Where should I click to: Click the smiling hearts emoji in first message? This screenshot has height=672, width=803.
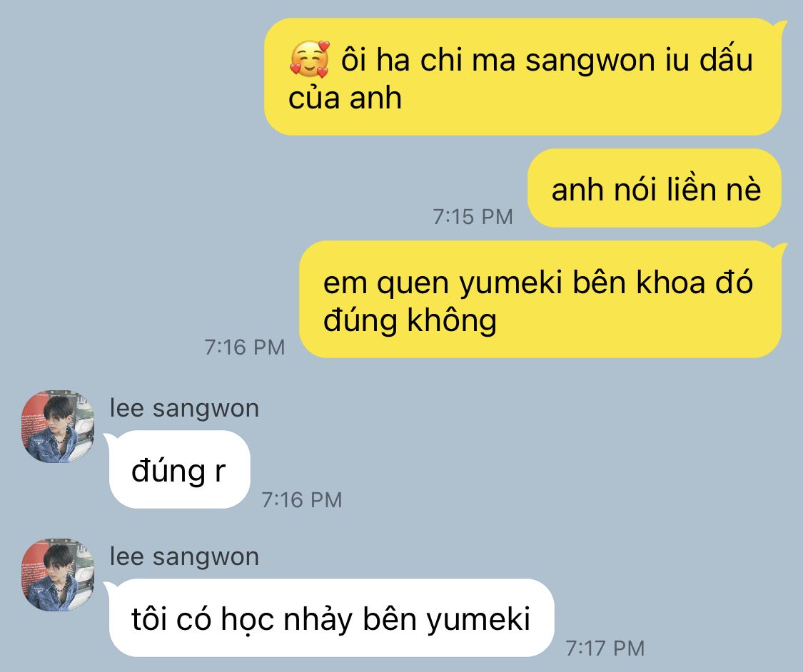pos(309,59)
